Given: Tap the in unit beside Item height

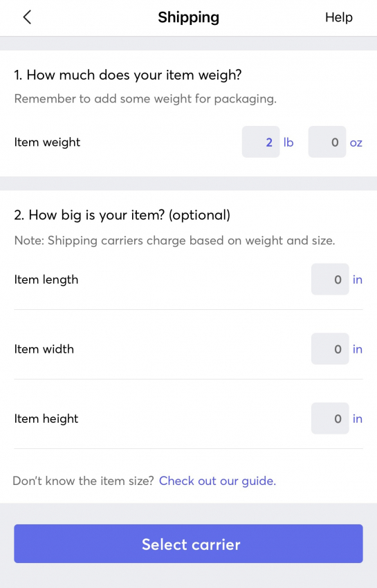Looking at the screenshot, I should point(358,419).
